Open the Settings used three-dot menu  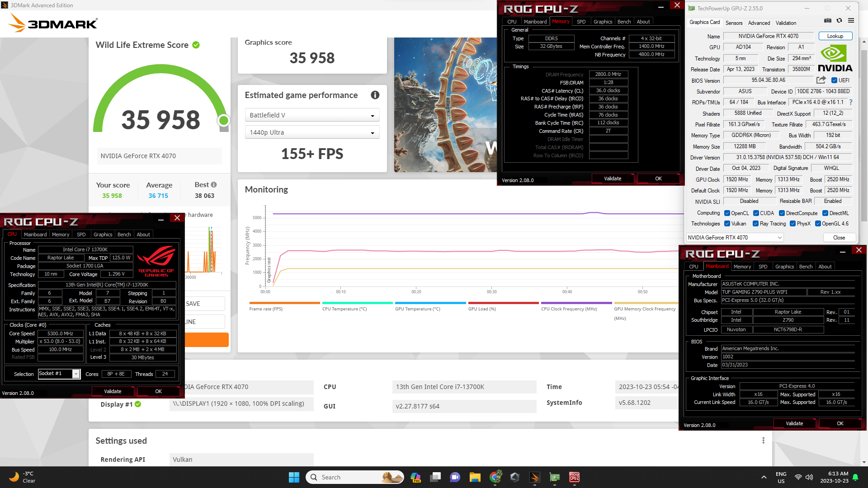pyautogui.click(x=764, y=440)
